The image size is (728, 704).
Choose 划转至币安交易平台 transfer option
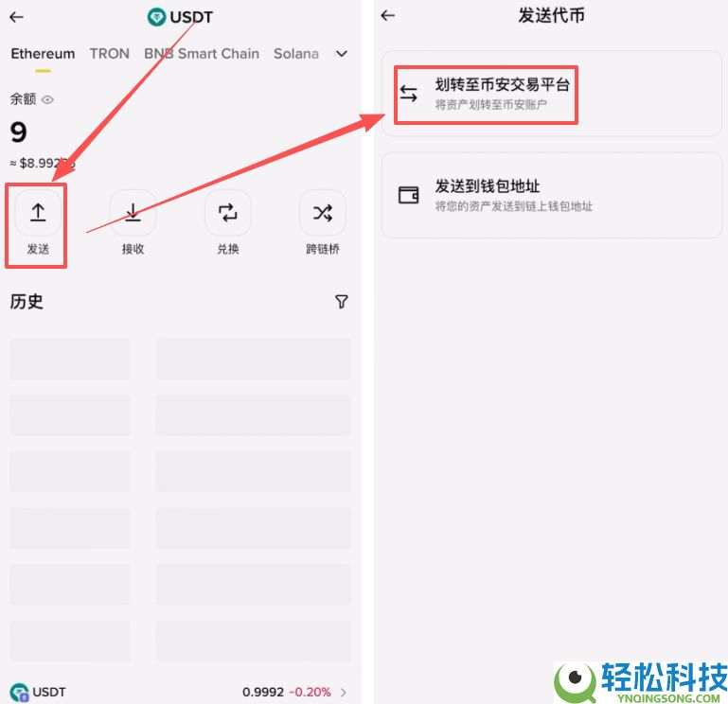[x=552, y=94]
